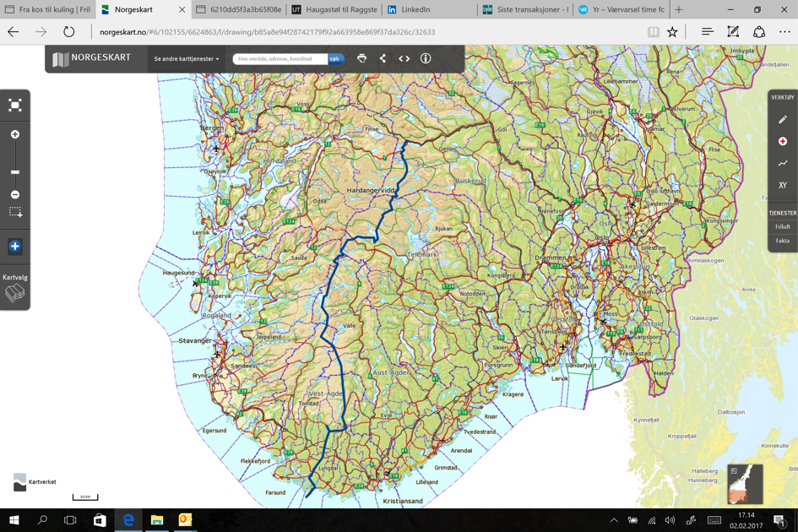Click the Hardangervidda label on map
798x532 pixels.
pos(371,190)
